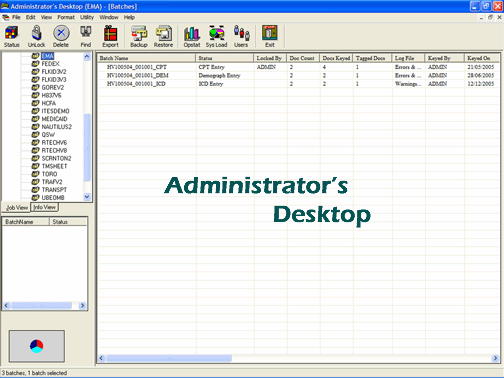Click the Export gift box icon
This screenshot has height=378, width=504.
pos(110,36)
